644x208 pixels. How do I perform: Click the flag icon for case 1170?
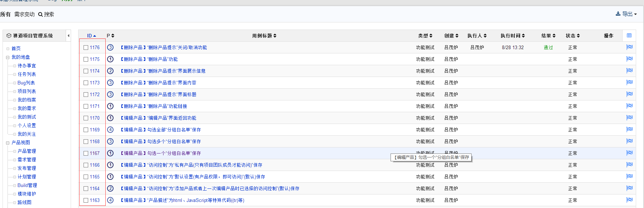(x=629, y=118)
